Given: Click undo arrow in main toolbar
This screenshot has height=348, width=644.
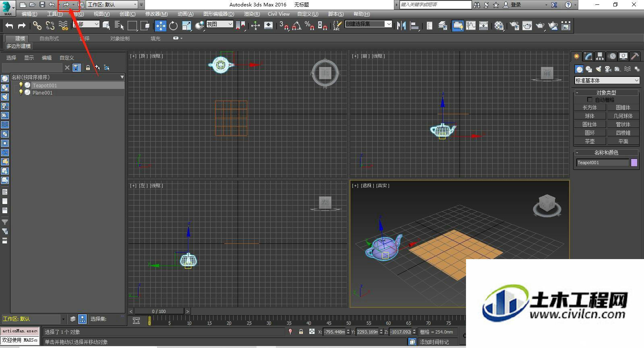Looking at the screenshot, I should [x=9, y=26].
